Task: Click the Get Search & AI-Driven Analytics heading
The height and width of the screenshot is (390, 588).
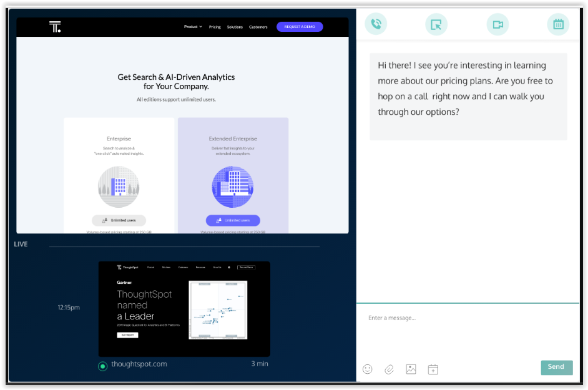Action: coord(176,82)
